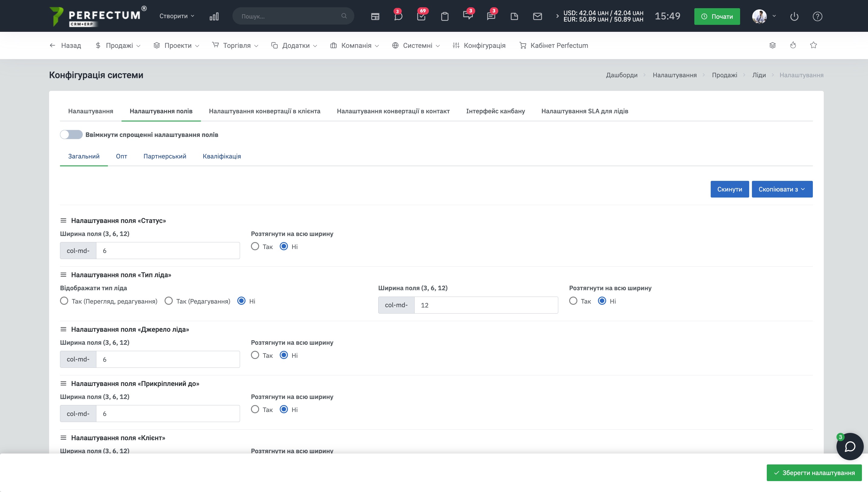Open the help question mark icon
This screenshot has width=868, height=492.
(x=817, y=16)
